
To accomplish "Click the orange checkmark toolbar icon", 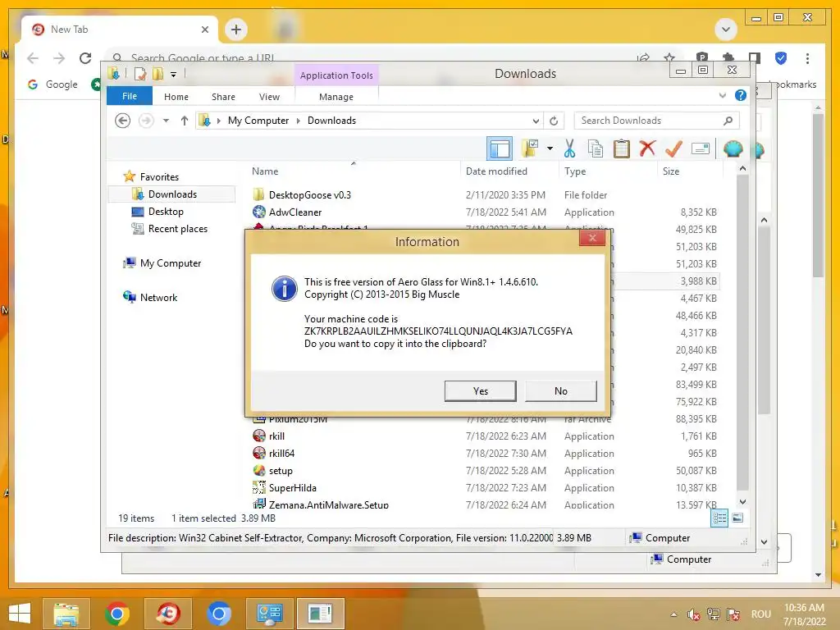I will coord(673,148).
